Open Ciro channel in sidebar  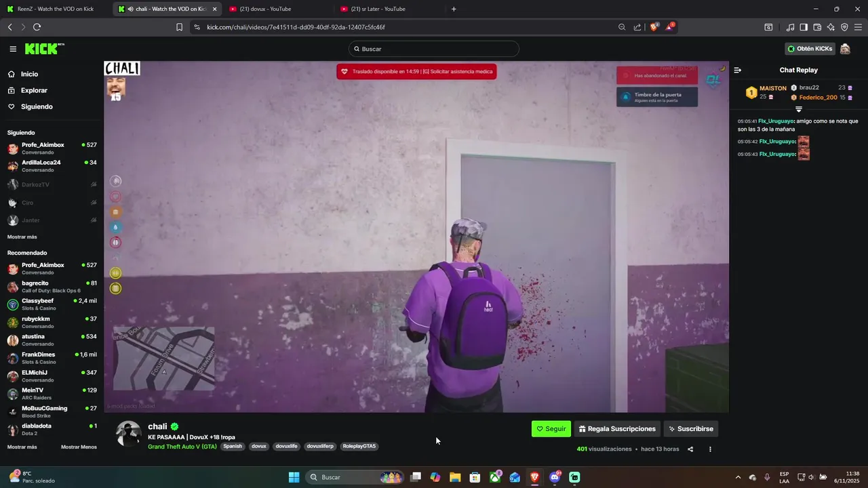[52, 203]
